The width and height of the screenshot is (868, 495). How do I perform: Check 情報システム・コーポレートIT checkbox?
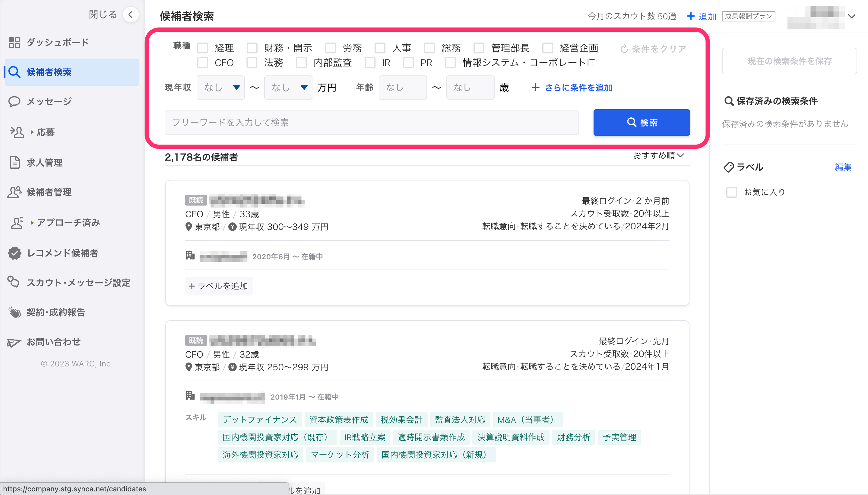click(451, 62)
